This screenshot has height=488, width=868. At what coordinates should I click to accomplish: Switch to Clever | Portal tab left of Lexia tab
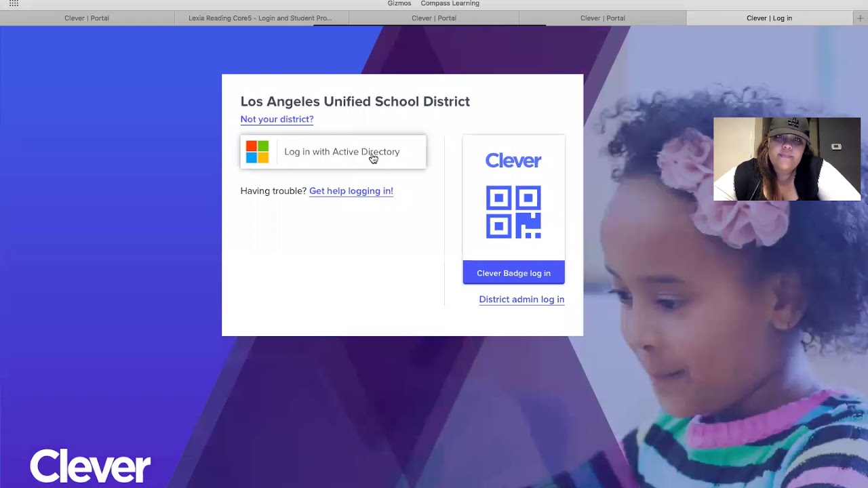[87, 18]
